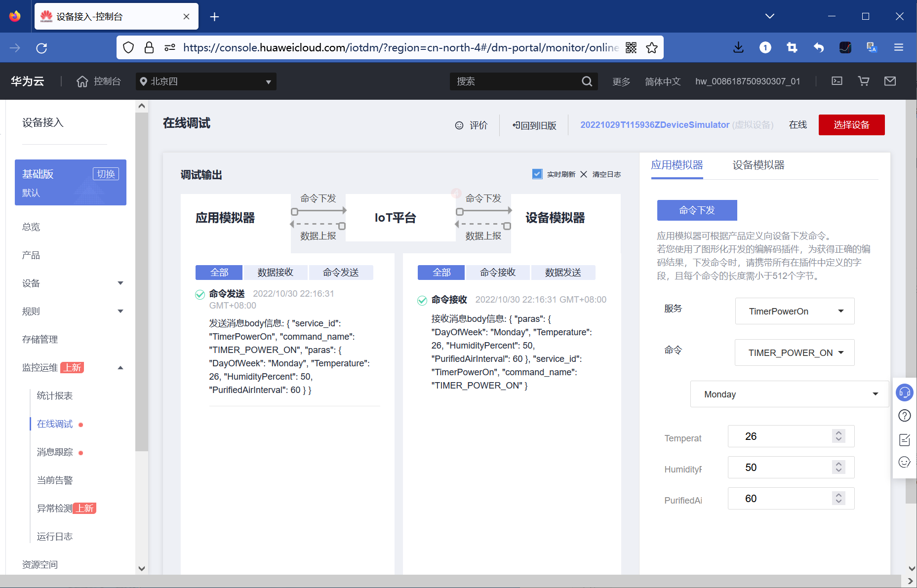Viewport: 917px width, 588px height.
Task: Click the help question mark icon
Action: (x=905, y=415)
